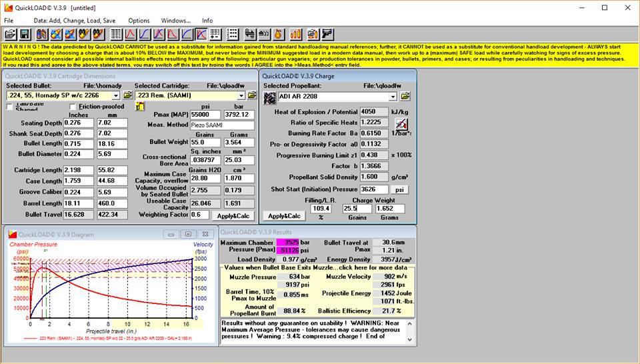Click the opposing arrows toolbar icon
This screenshot has height=364, width=640.
click(250, 34)
